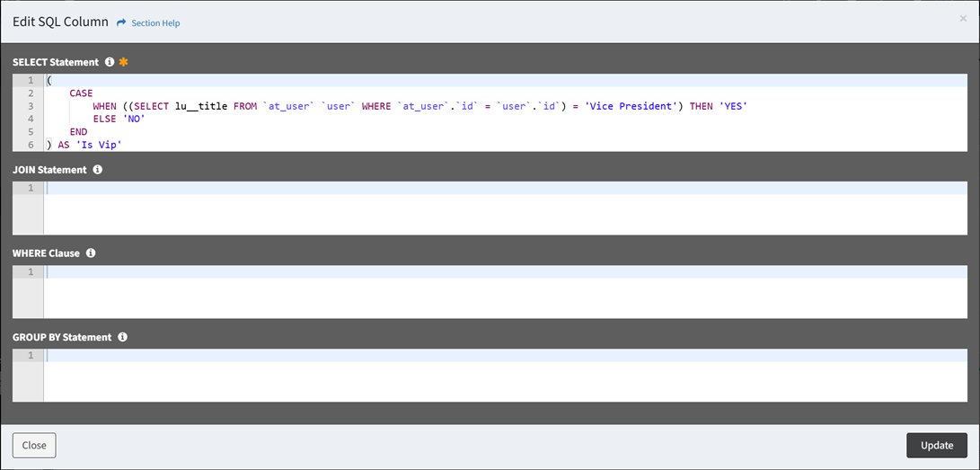Click the END keyword on line 5
Screen dimensions: 980x470
(78, 132)
